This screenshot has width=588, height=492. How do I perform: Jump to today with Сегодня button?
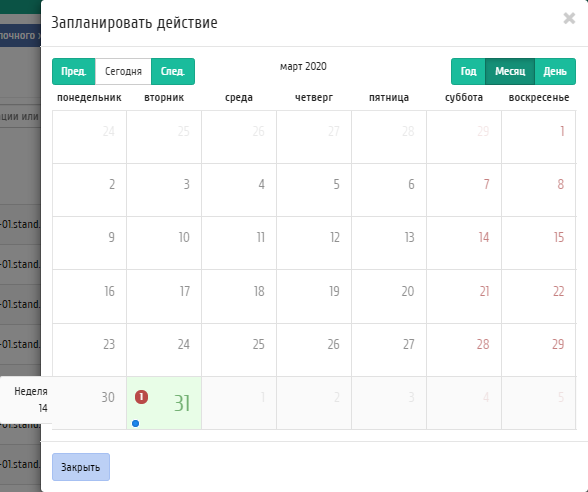(x=123, y=71)
